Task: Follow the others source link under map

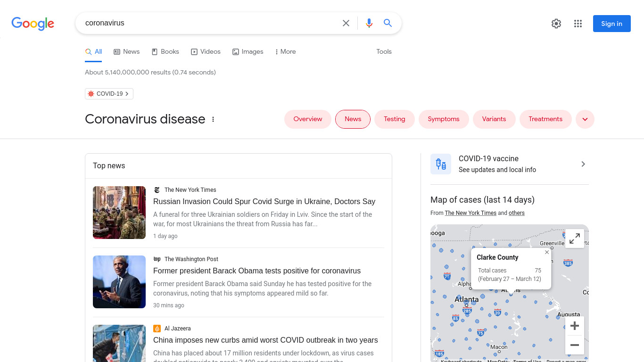Action: 517,213
